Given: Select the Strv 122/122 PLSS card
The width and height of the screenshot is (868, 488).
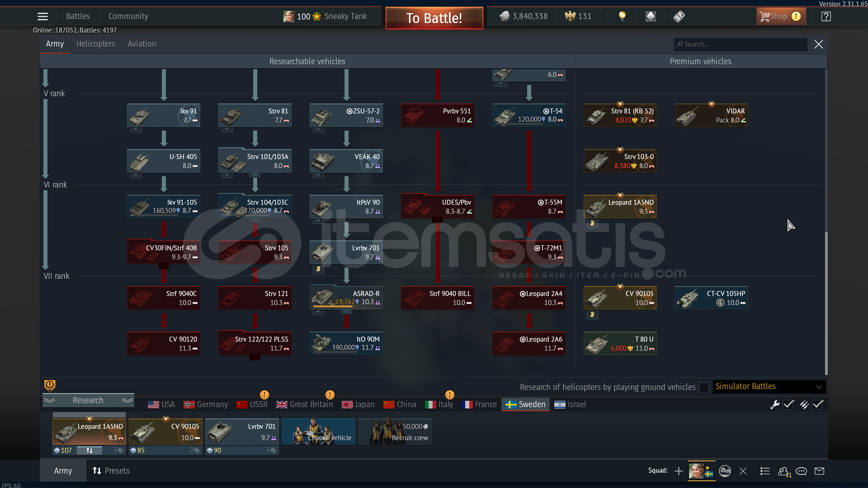Looking at the screenshot, I should [x=255, y=343].
